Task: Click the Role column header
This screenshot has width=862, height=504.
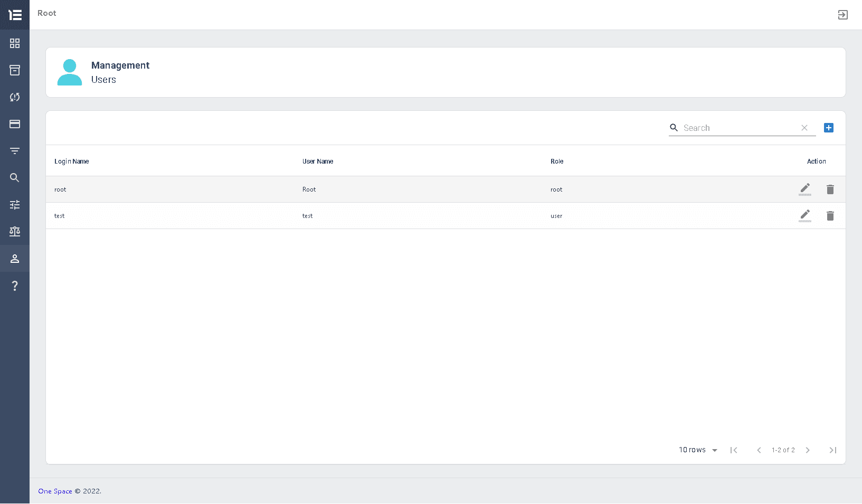Action: click(557, 161)
